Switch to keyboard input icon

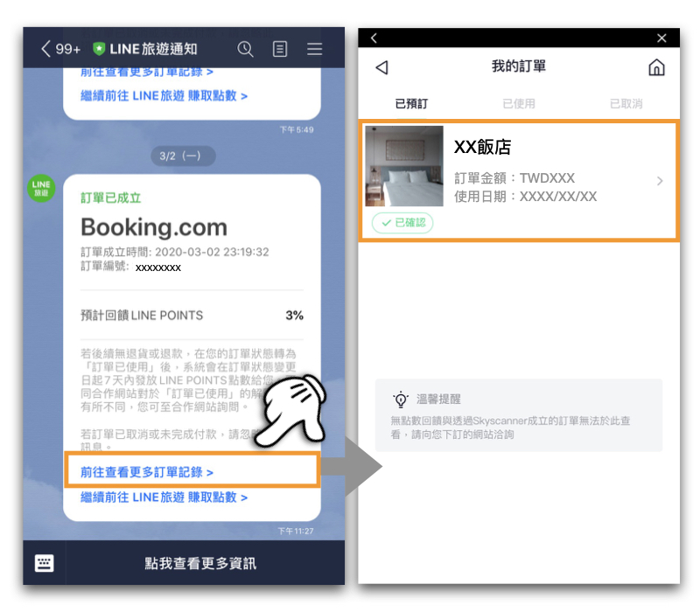[x=45, y=563]
